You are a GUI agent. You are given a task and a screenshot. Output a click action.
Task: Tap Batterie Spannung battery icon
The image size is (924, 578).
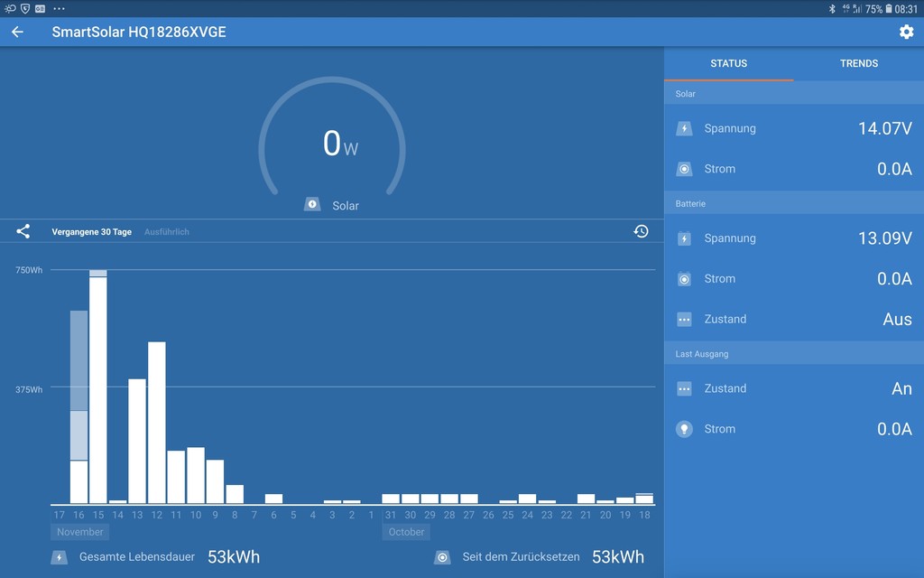point(684,238)
